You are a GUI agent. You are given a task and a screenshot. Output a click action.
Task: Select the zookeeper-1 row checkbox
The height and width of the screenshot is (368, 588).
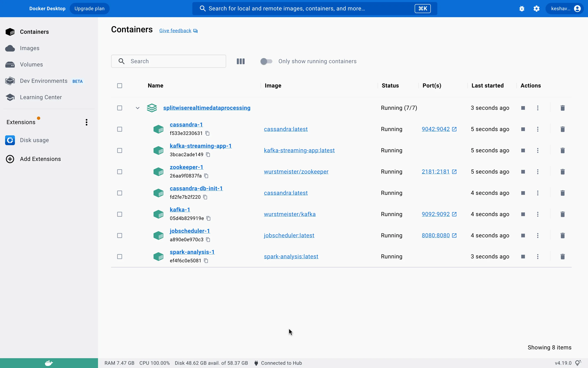tap(120, 172)
